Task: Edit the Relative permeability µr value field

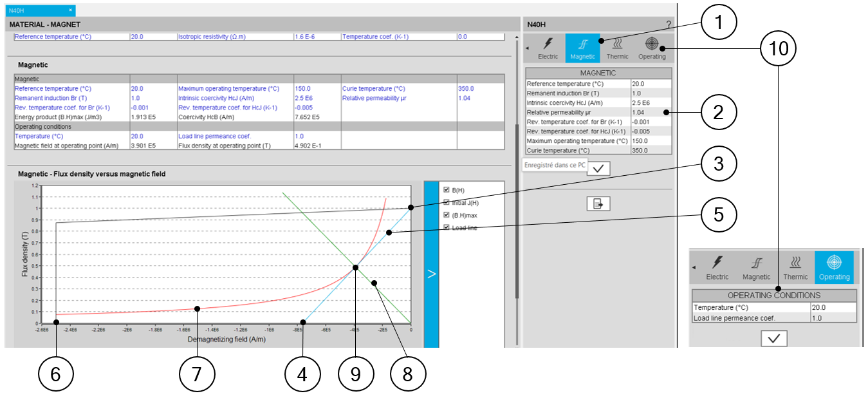Action: coord(651,112)
